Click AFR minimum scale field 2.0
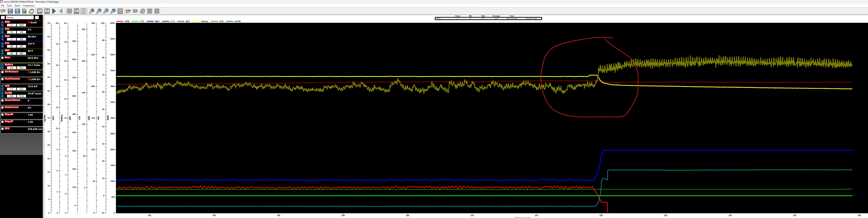868x218 pixels. pos(11,89)
